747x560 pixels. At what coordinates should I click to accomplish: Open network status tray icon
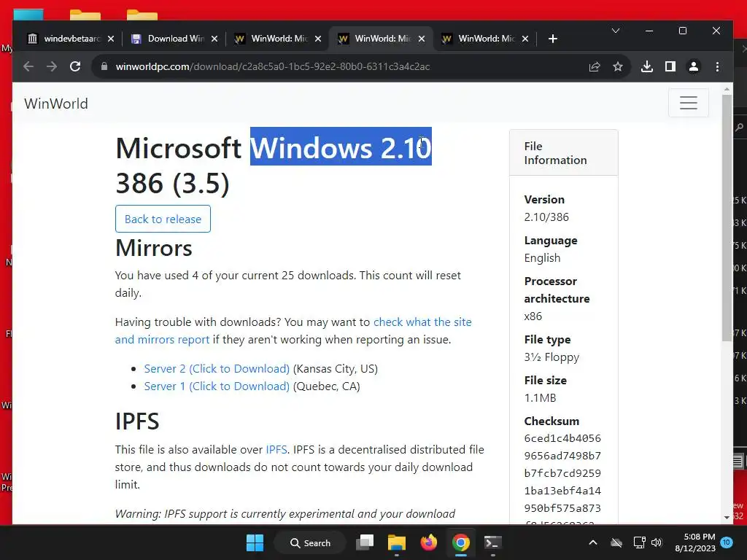coord(639,542)
